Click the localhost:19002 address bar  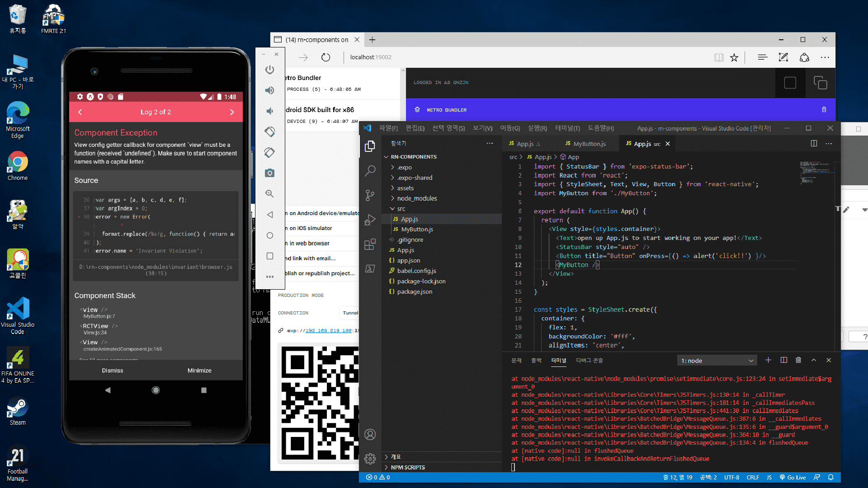point(371,57)
